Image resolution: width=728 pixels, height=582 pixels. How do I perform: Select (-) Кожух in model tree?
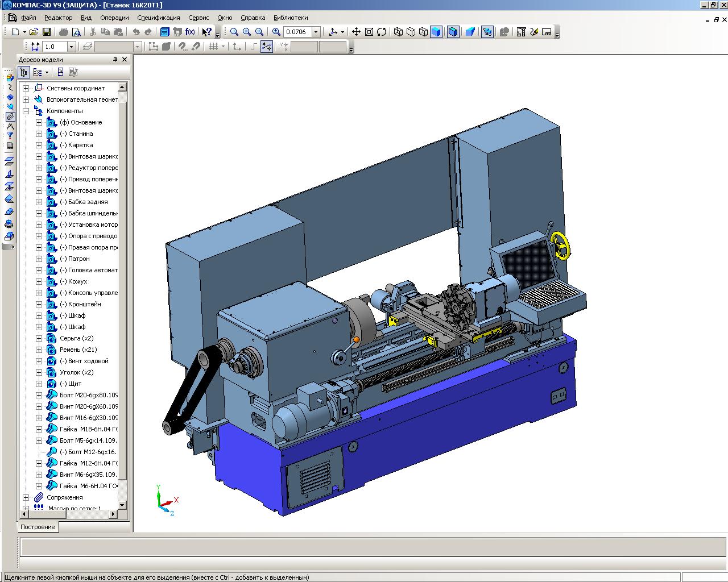(x=73, y=281)
